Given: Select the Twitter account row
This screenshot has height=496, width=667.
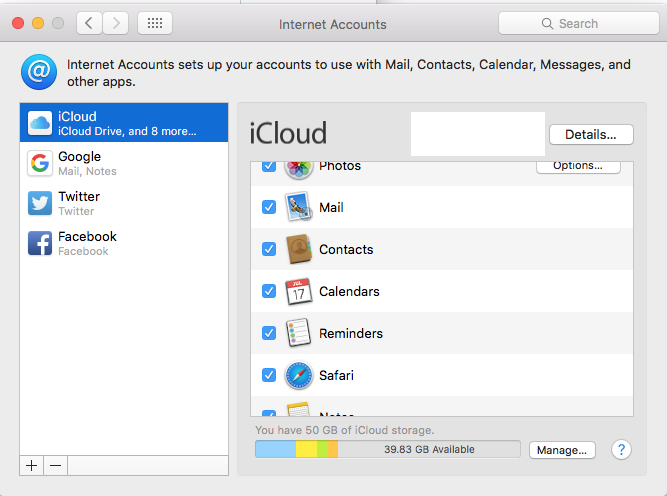Looking at the screenshot, I should tap(124, 203).
